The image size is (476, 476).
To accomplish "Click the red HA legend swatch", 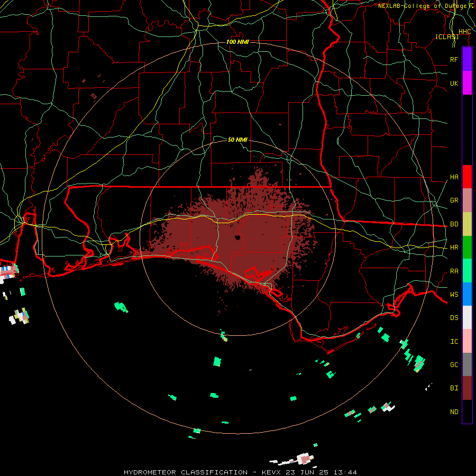I will 467,177.
